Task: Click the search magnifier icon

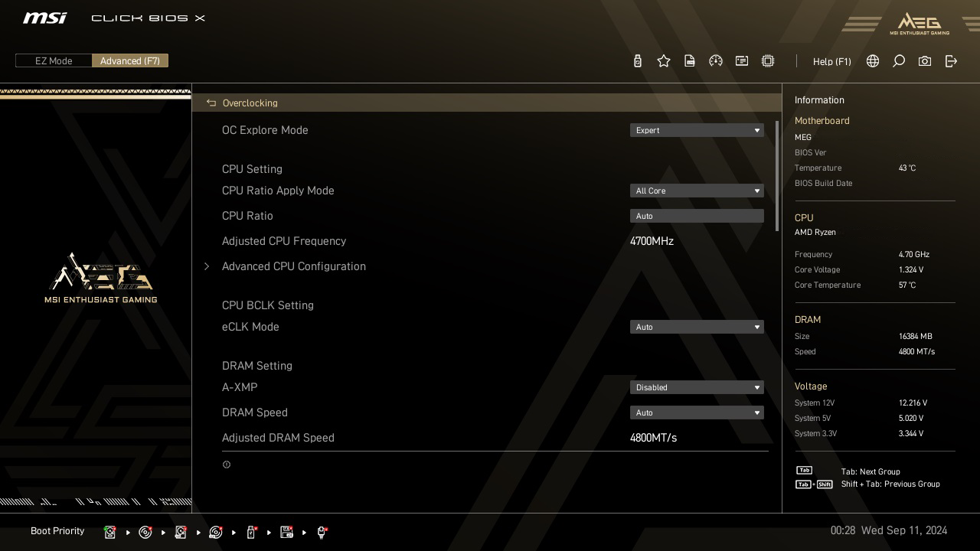Action: pyautogui.click(x=899, y=61)
